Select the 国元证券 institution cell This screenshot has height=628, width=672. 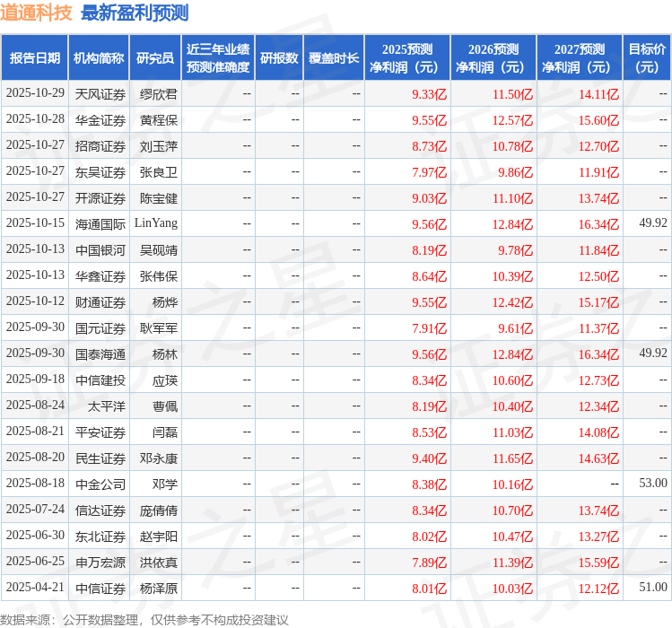[x=100, y=328]
